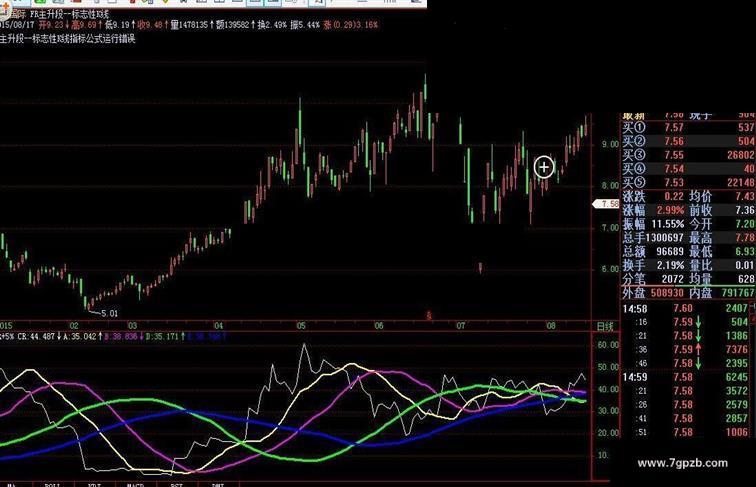
Task: Click the 振5.44% amplitude readout
Action: (x=305, y=25)
